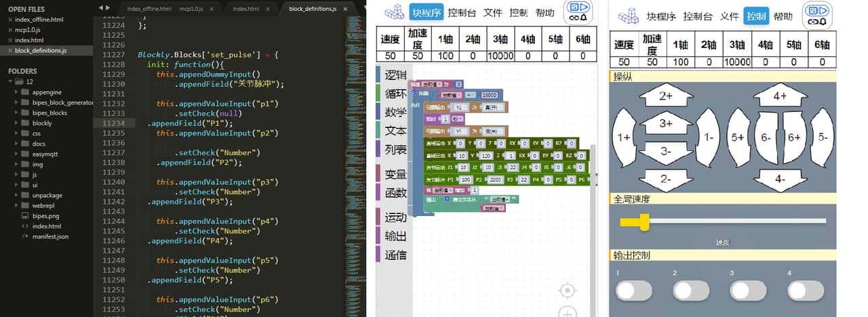Collapse the 12 root folder

[10, 81]
